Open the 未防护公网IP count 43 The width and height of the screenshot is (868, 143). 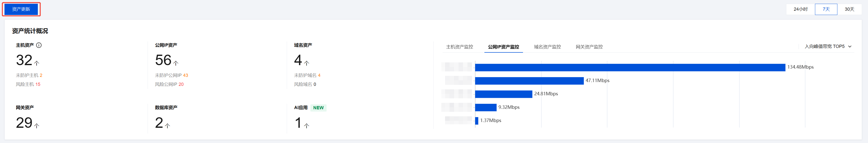tap(185, 75)
